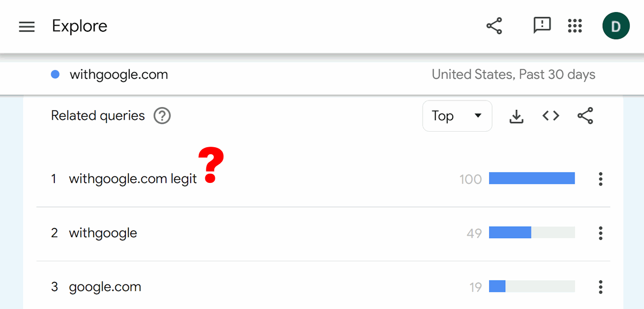Click the embed code icon for Related queries
This screenshot has width=644, height=309.
[x=550, y=116]
